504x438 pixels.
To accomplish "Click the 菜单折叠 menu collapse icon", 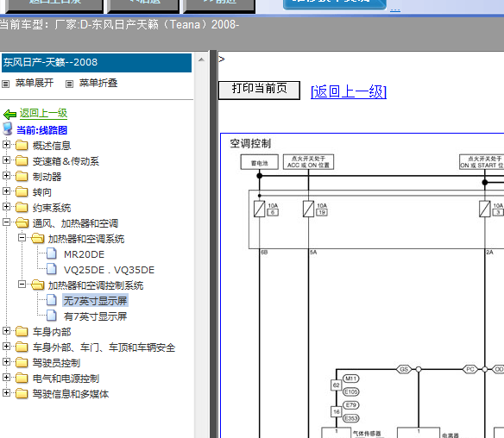I will 69,84.
